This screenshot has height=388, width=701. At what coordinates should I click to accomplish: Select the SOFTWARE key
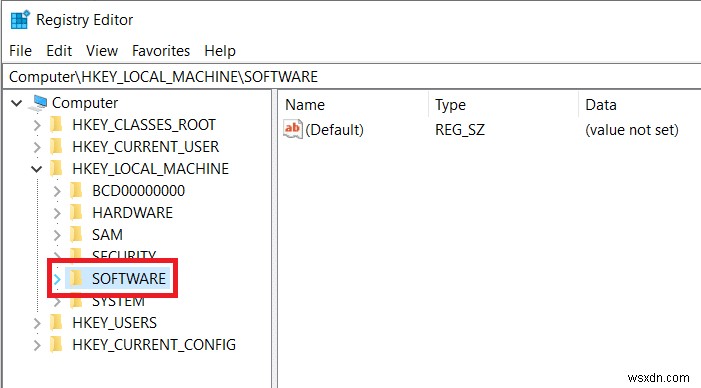click(129, 278)
